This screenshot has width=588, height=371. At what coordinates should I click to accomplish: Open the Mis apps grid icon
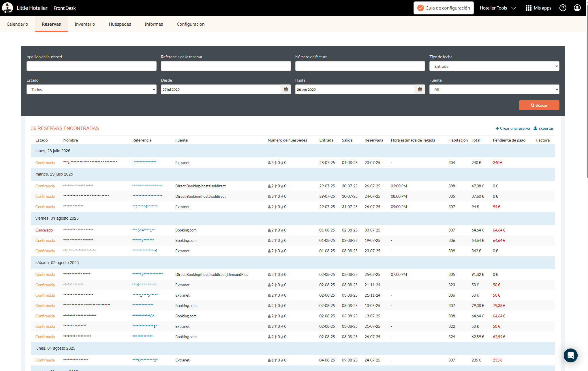[528, 8]
